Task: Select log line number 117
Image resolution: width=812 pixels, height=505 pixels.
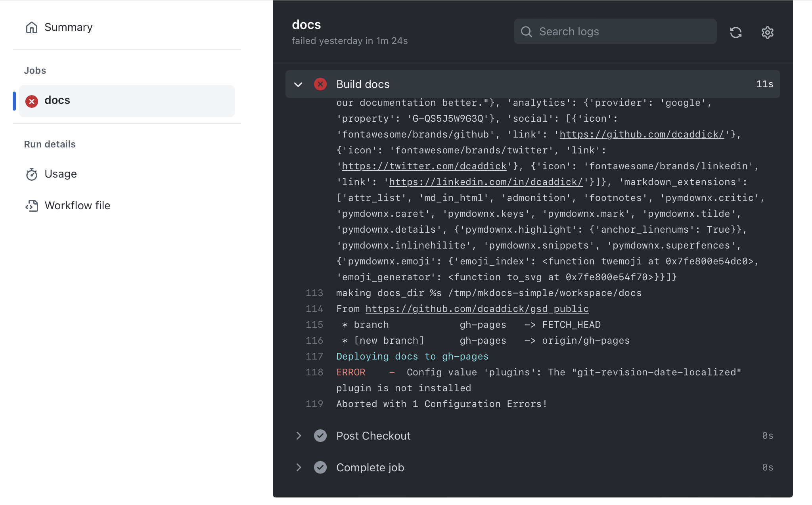Action: pos(314,356)
